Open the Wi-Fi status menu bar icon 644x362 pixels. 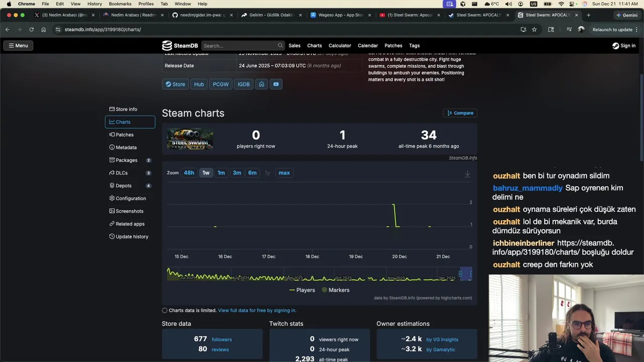561,4
